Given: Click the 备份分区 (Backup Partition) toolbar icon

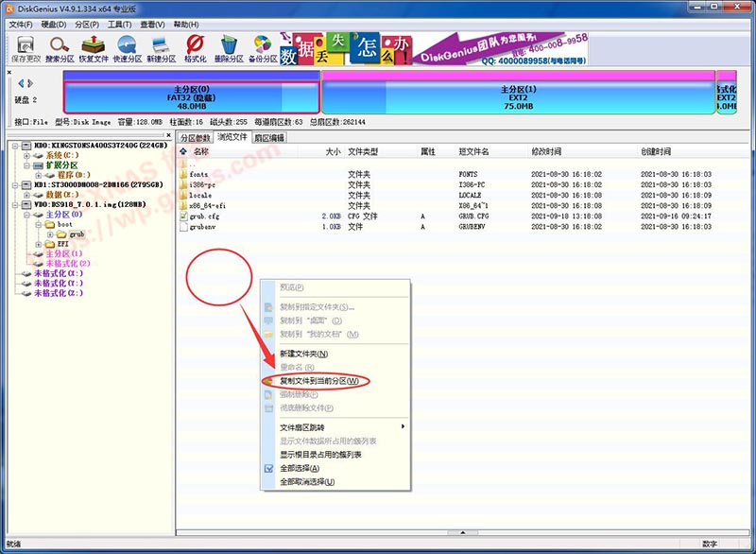Looking at the screenshot, I should (x=263, y=49).
